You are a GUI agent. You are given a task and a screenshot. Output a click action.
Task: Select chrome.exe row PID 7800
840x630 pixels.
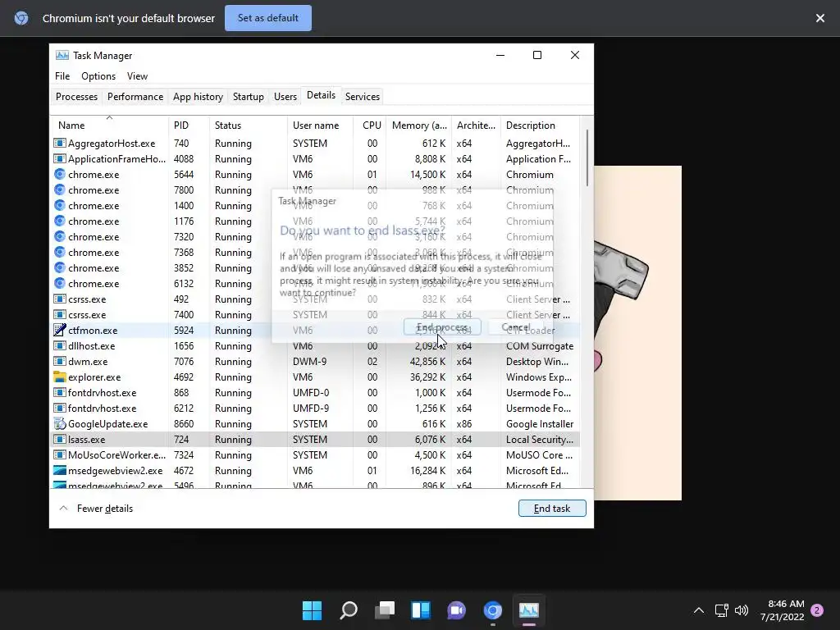click(x=315, y=189)
